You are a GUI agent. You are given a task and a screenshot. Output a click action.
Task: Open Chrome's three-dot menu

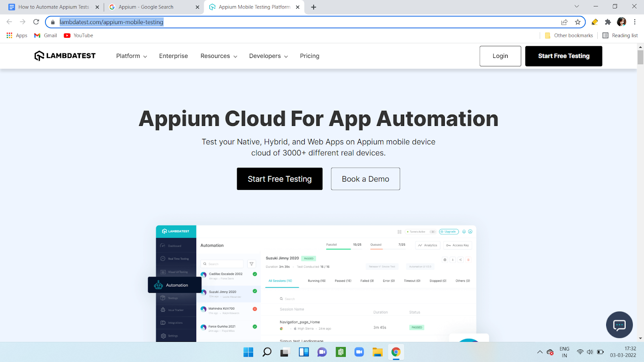635,22
